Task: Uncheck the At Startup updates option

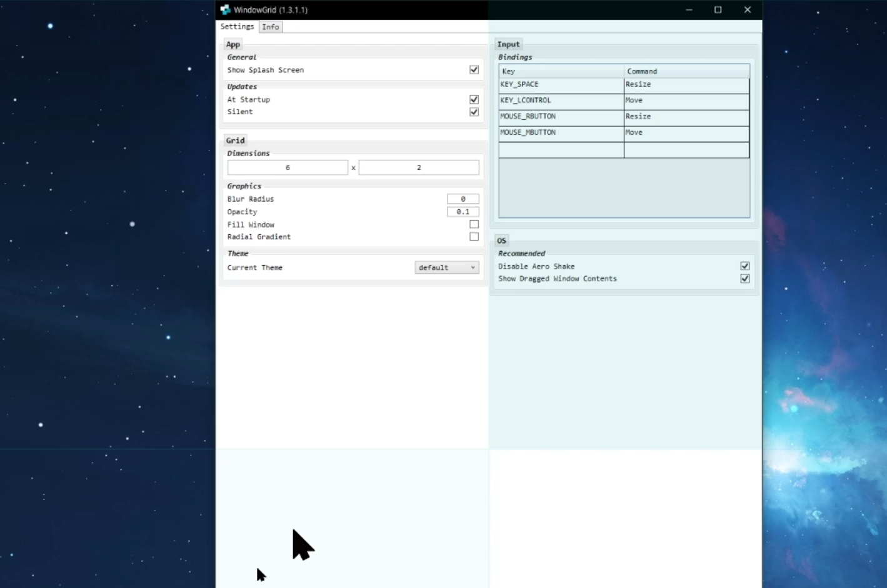Action: (x=474, y=99)
